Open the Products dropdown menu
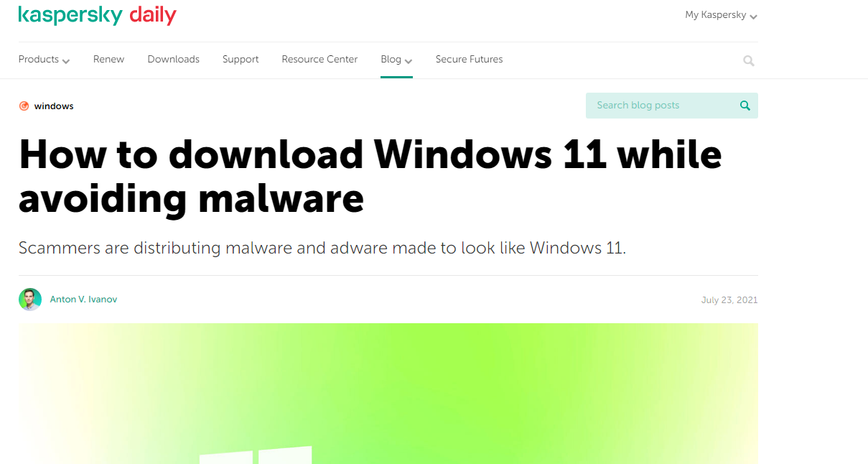Image resolution: width=868 pixels, height=464 pixels. [x=45, y=60]
